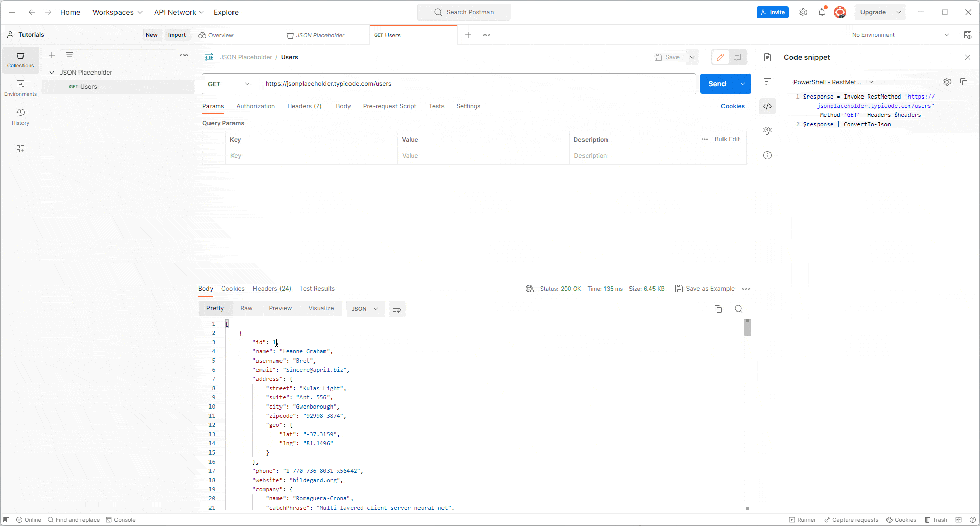Click the Import button

tap(177, 35)
